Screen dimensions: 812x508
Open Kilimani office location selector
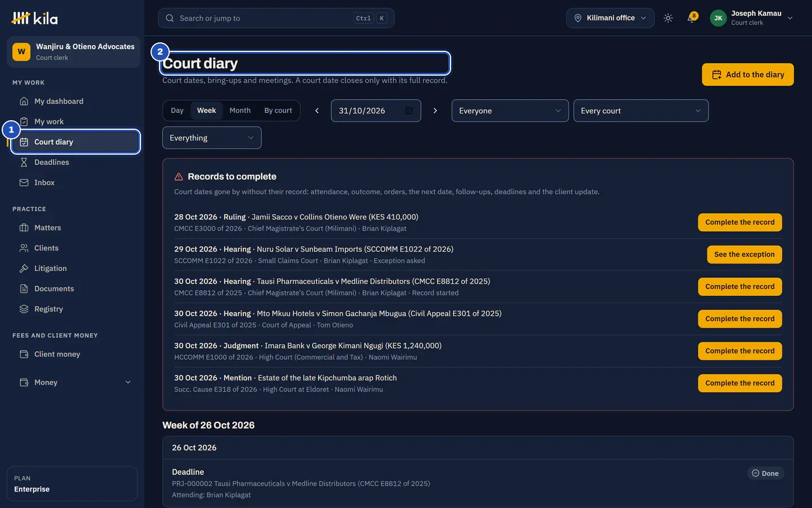click(x=610, y=18)
